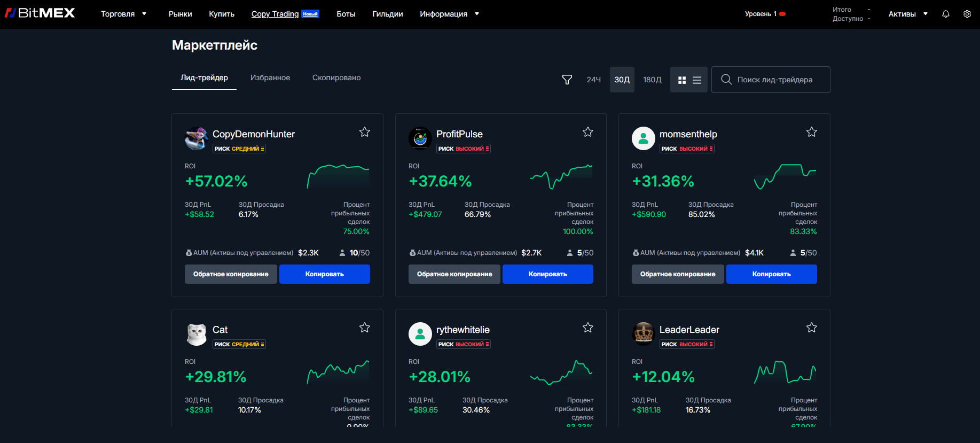Open Гильдии menu item
The width and height of the screenshot is (980, 443).
388,14
